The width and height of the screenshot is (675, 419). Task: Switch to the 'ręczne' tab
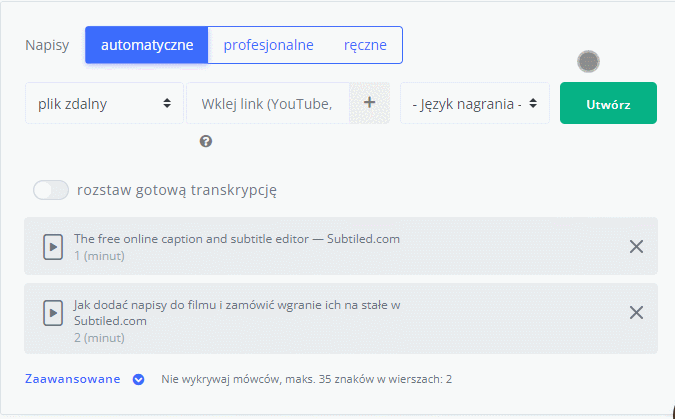pos(365,45)
